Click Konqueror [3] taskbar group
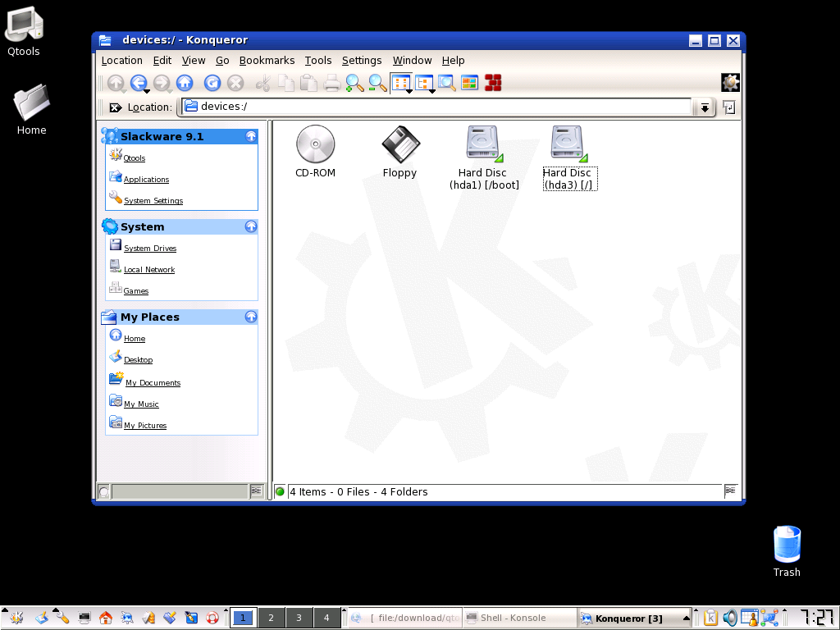Image resolution: width=840 pixels, height=630 pixels. coord(634,618)
